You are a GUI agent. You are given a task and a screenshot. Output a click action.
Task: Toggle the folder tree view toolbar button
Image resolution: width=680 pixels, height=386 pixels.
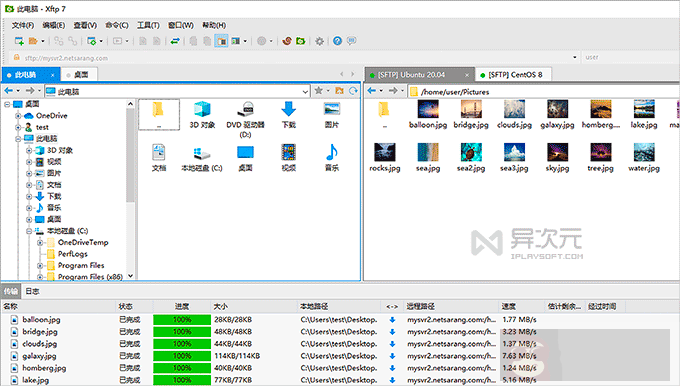pos(221,41)
